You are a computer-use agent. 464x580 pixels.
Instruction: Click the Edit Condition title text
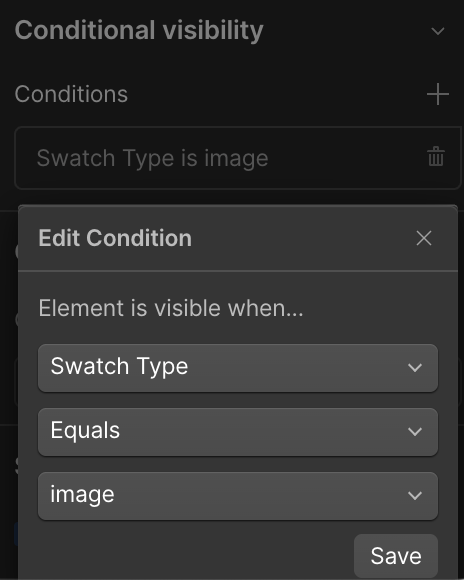(115, 238)
